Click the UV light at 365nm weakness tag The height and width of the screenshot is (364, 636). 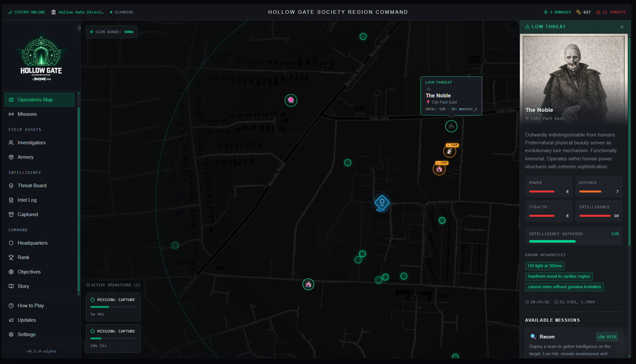[x=544, y=266]
